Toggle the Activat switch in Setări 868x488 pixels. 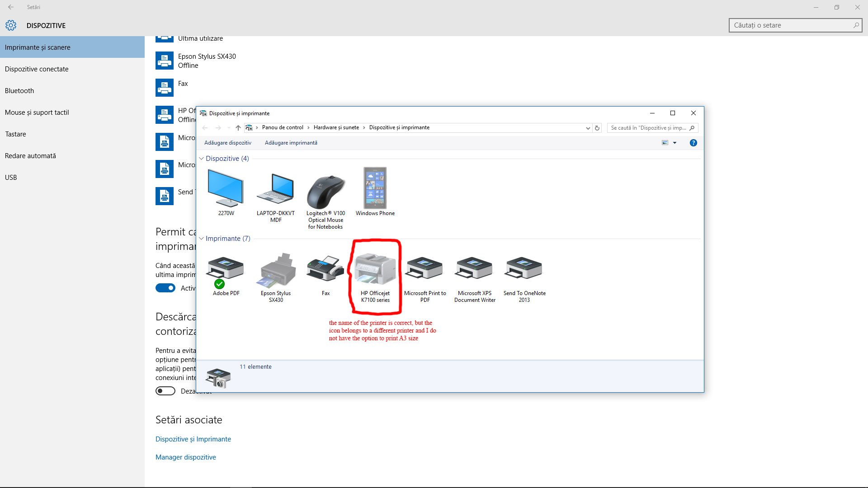tap(165, 288)
